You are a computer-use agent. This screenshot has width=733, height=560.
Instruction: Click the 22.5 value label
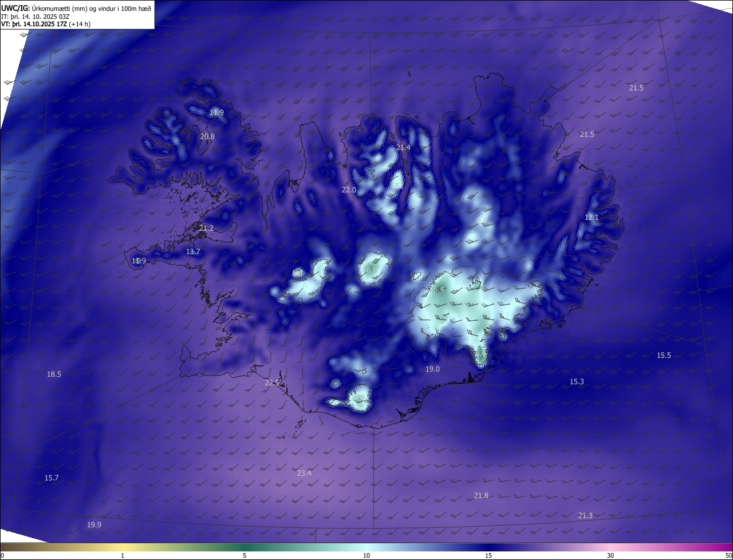pyautogui.click(x=272, y=382)
